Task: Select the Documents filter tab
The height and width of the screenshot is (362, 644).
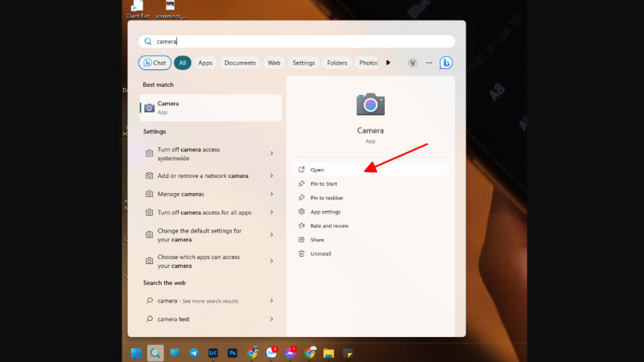Action: pyautogui.click(x=240, y=63)
